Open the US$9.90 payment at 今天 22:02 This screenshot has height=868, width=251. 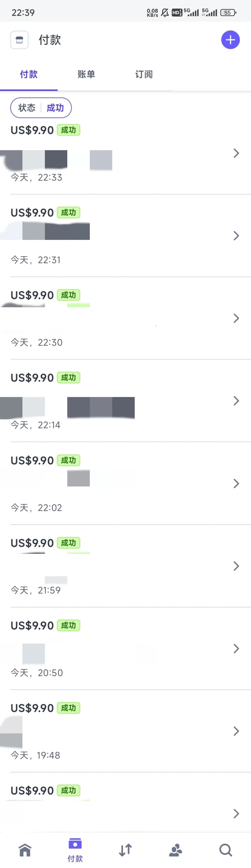[x=125, y=484]
